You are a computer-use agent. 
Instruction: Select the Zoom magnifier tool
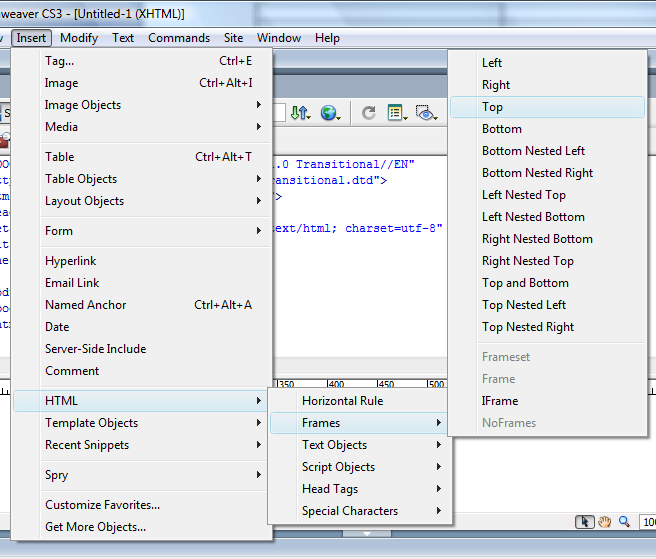(x=624, y=522)
